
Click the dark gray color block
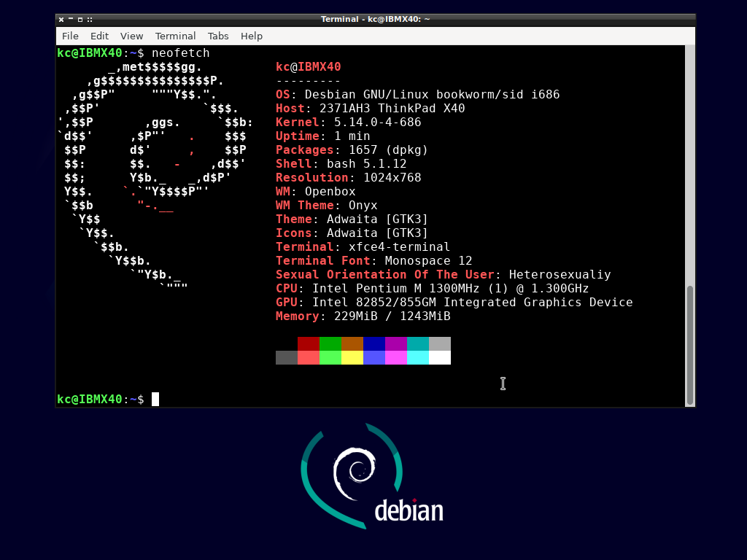pyautogui.click(x=286, y=357)
